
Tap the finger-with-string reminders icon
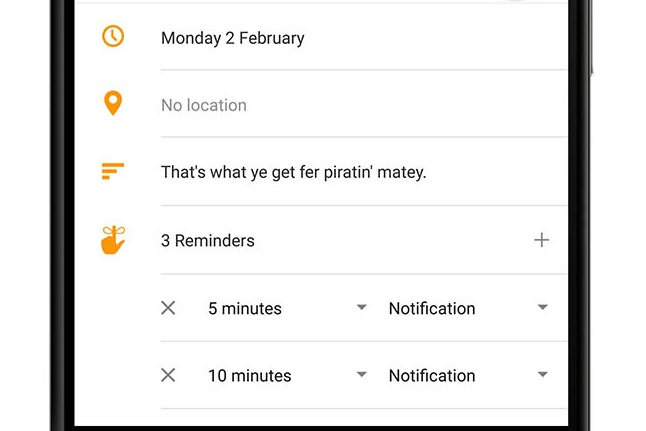click(113, 240)
